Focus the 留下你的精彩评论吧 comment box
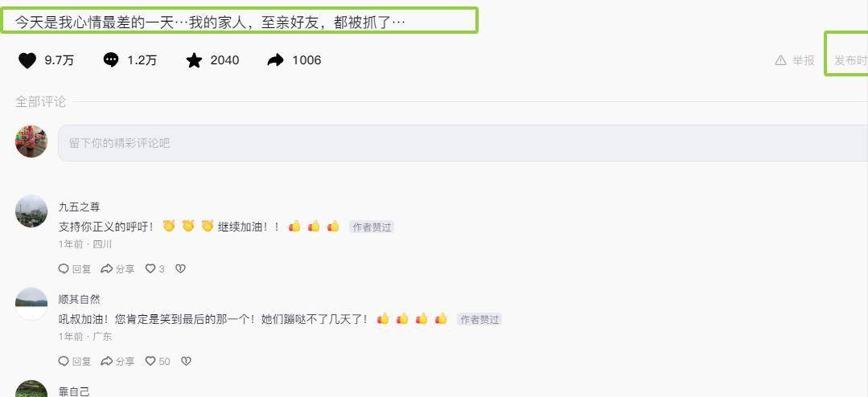The image size is (868, 397). click(463, 143)
